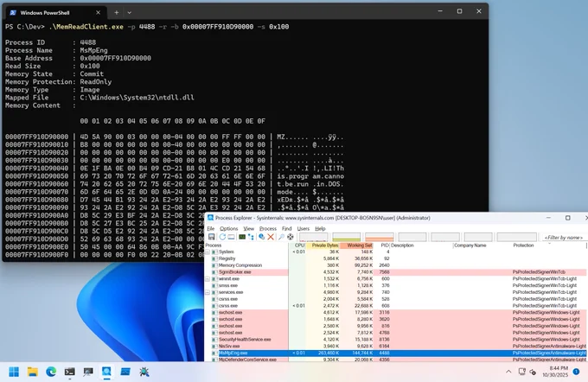
Task: Open File Explorer from the taskbar
Action: pyautogui.click(x=32, y=370)
